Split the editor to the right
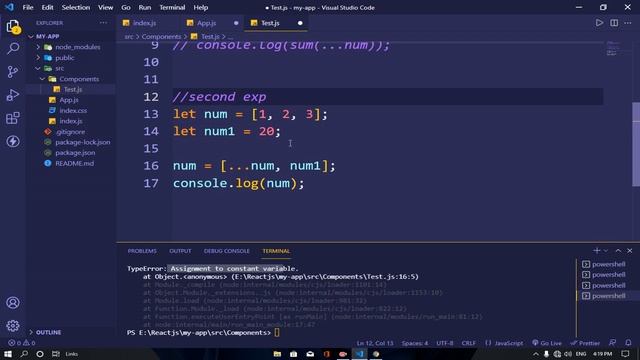This screenshot has width=640, height=360. click(x=614, y=23)
